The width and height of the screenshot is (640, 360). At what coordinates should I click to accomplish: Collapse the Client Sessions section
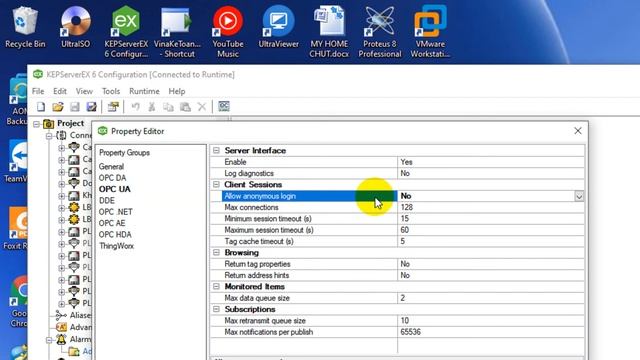click(x=216, y=184)
